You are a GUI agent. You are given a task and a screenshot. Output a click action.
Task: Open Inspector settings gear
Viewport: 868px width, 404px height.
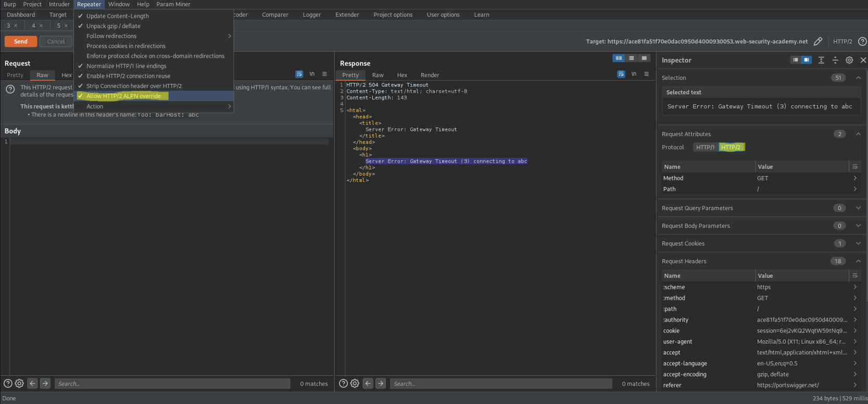[x=849, y=60]
